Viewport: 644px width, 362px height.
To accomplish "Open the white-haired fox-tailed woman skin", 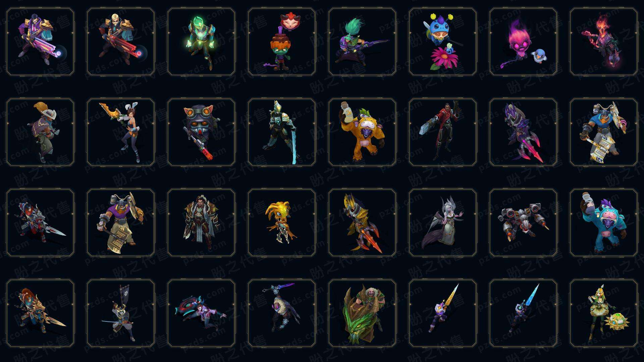I will (443, 223).
